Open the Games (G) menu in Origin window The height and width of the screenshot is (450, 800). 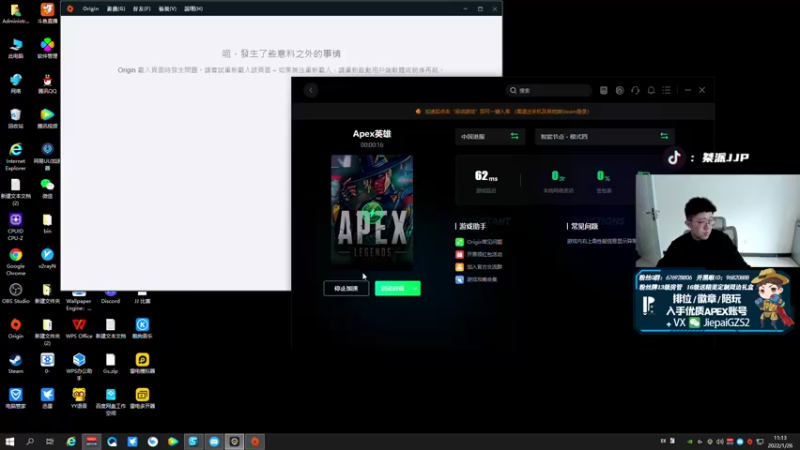coord(116,9)
